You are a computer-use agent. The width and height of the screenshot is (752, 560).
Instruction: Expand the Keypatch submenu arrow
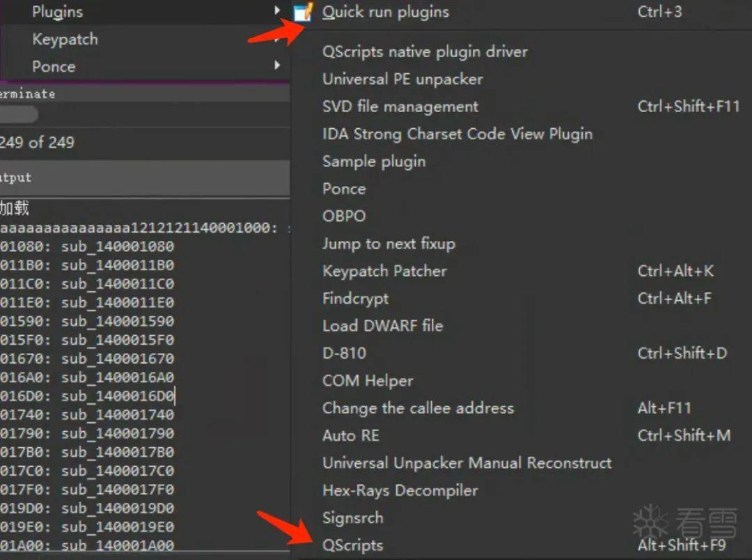tap(276, 38)
